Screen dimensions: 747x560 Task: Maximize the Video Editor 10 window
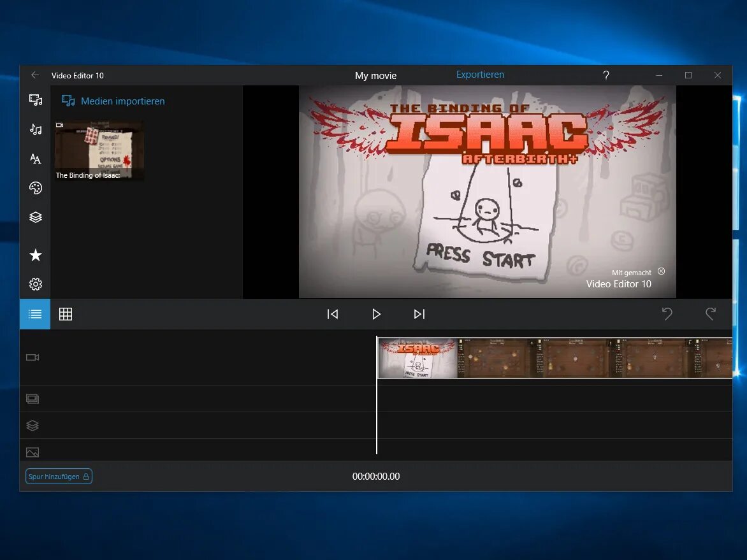(x=688, y=75)
